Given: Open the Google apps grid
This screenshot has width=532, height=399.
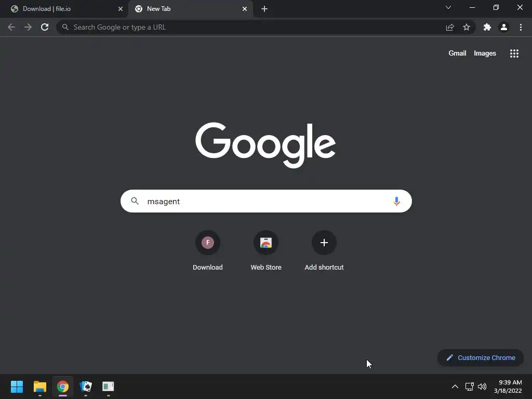Looking at the screenshot, I should 514,54.
